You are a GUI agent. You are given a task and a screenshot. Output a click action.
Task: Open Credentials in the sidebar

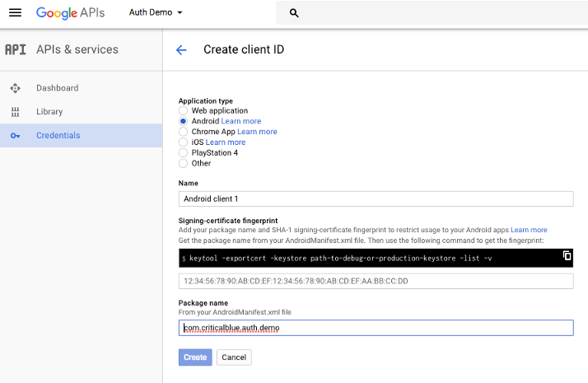[81, 135]
